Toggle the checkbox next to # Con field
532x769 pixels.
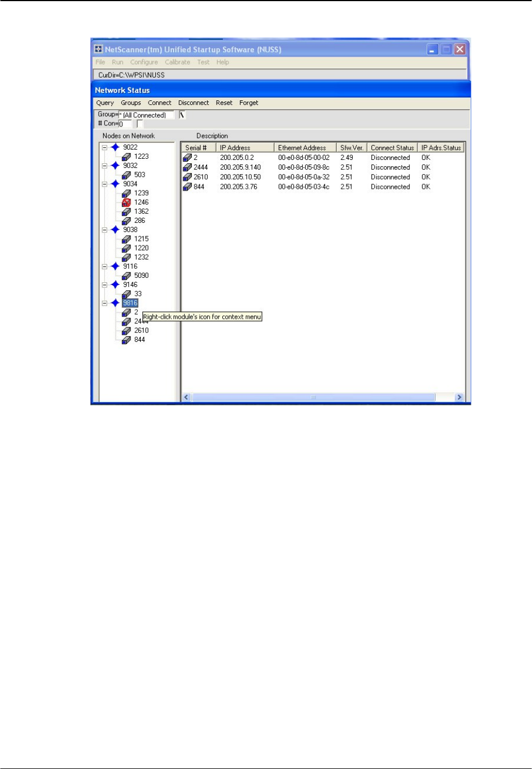140,124
